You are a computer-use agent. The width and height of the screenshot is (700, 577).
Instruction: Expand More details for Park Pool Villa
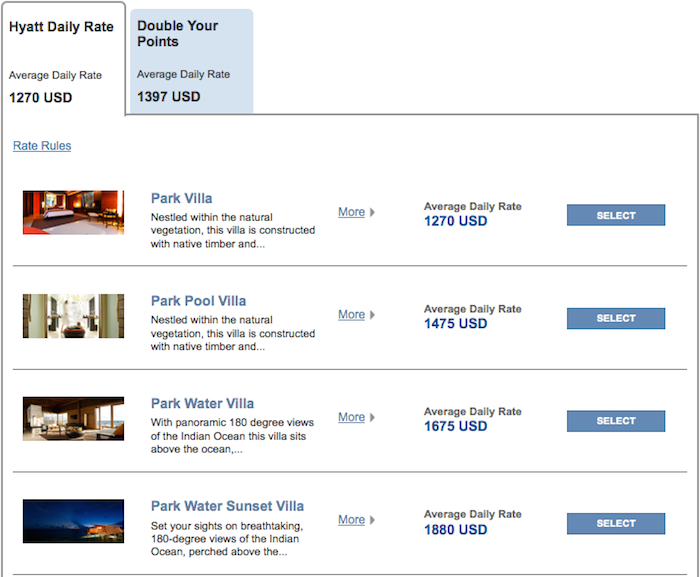(x=351, y=315)
